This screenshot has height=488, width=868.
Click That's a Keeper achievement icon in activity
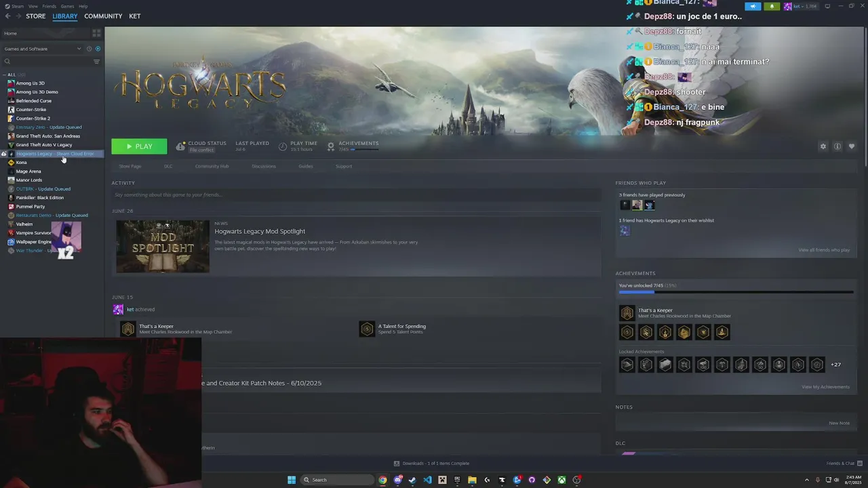click(x=127, y=329)
